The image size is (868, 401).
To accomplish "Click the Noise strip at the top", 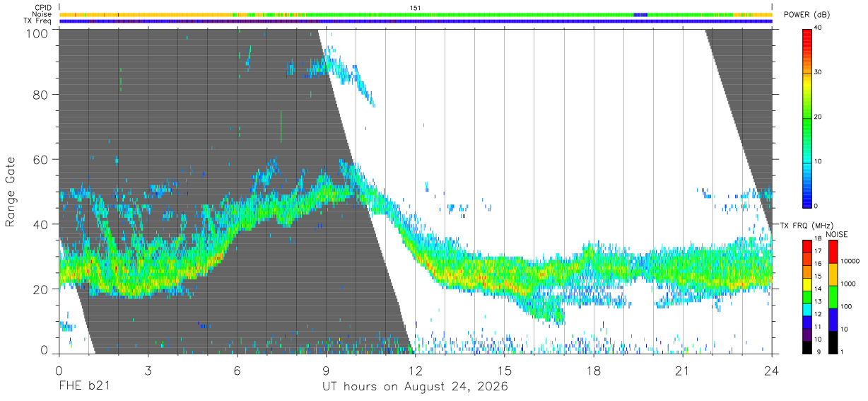I will pyautogui.click(x=415, y=14).
